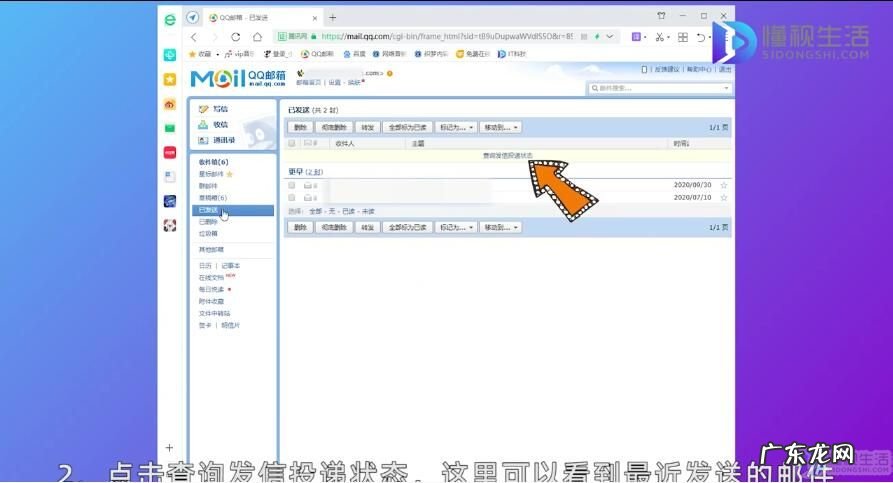Click the QQ邮箱 Mail logo
Image resolution: width=893 pixels, height=483 pixels.
click(x=237, y=79)
